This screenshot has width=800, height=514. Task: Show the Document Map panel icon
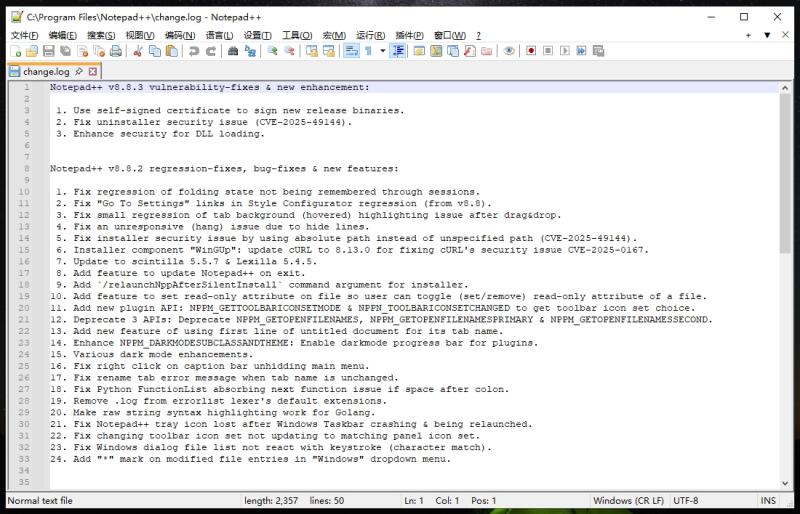[x=436, y=51]
